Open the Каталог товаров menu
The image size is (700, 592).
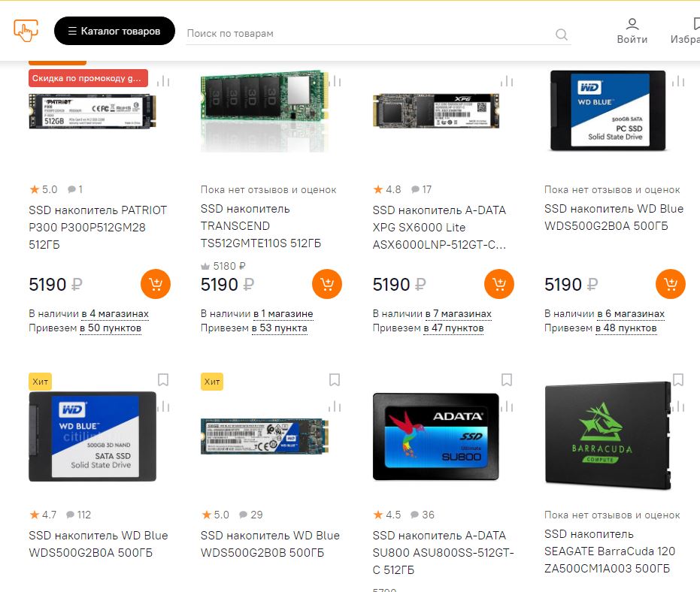(114, 31)
